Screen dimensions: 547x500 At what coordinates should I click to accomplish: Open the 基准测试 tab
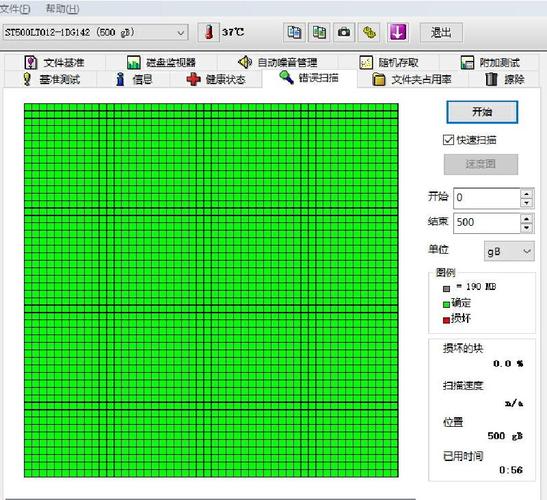click(x=51, y=80)
